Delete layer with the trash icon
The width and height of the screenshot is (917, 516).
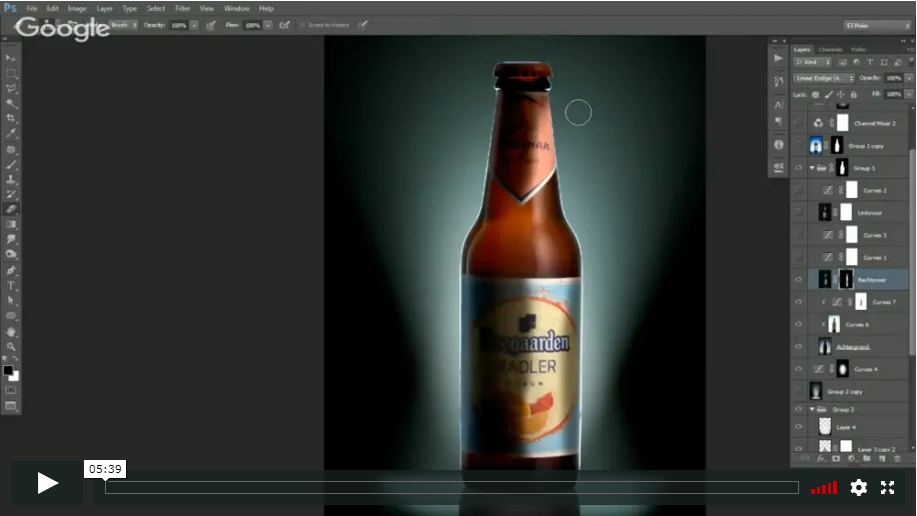898,459
